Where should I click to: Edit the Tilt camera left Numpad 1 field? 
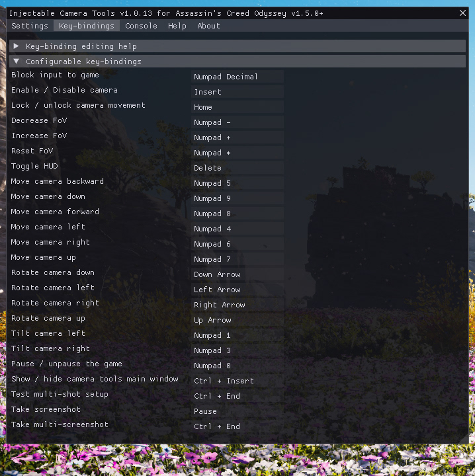coord(237,335)
